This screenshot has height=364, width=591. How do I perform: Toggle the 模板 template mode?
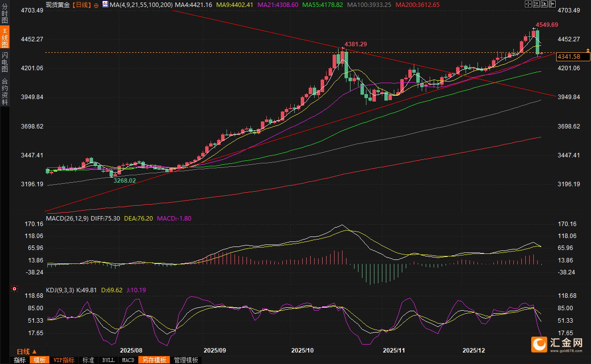[x=39, y=360]
